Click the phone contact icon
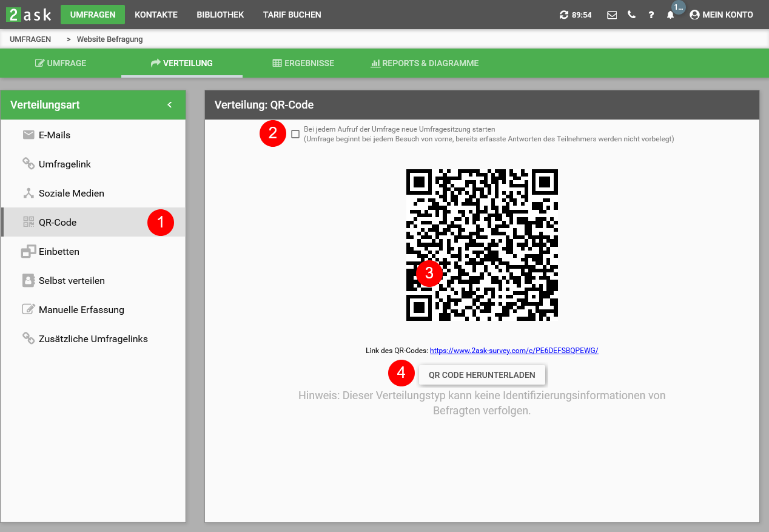This screenshot has width=769, height=532. [632, 15]
